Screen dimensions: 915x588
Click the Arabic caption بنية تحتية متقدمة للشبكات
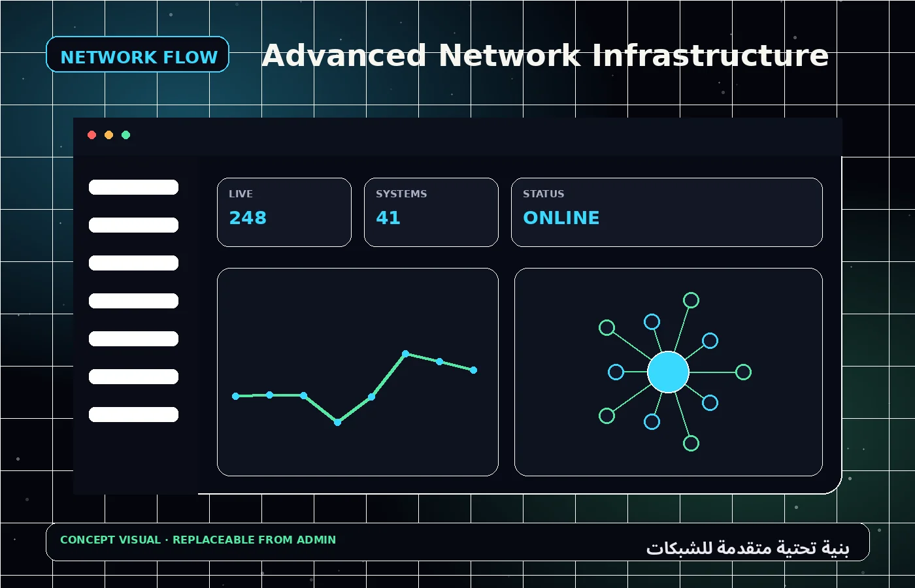coord(748,548)
